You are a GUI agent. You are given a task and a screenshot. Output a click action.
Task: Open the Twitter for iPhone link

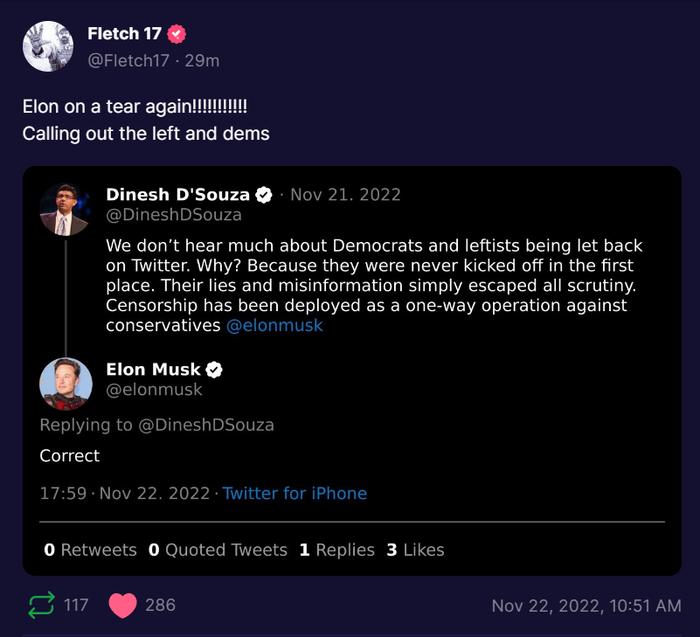294,493
